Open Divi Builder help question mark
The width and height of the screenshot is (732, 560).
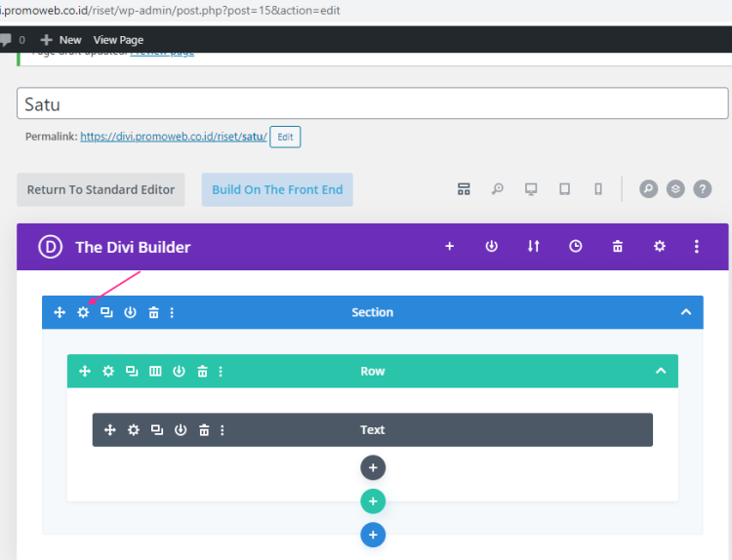click(703, 189)
